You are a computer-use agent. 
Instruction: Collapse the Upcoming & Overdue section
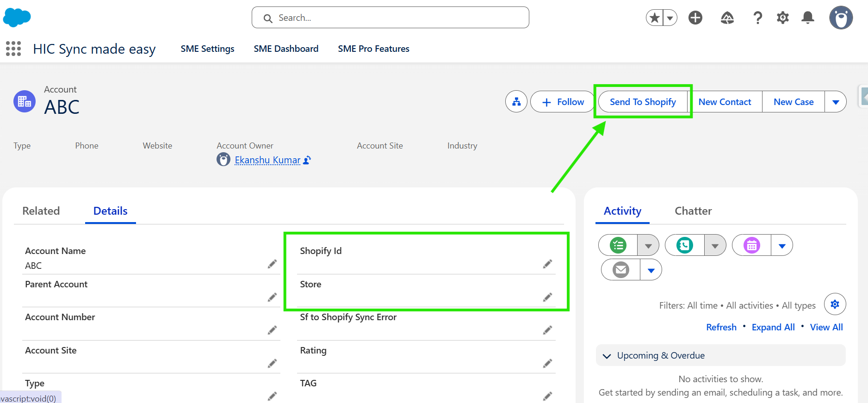[x=607, y=356]
